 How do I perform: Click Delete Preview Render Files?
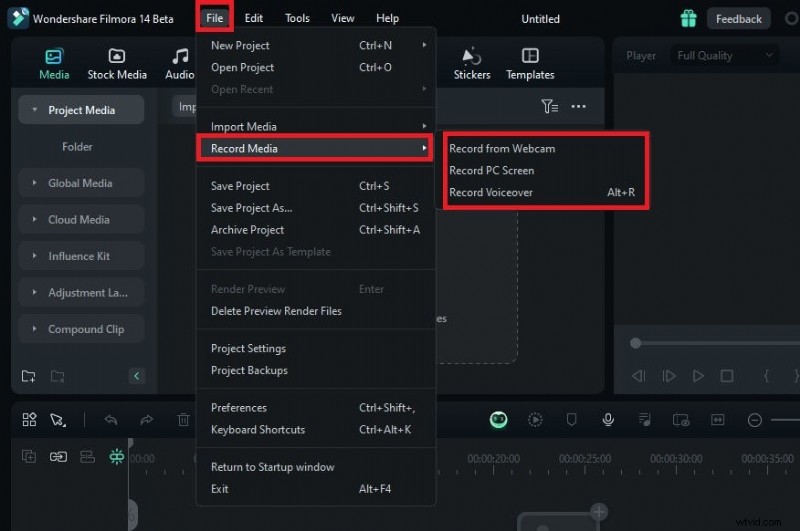click(x=315, y=311)
